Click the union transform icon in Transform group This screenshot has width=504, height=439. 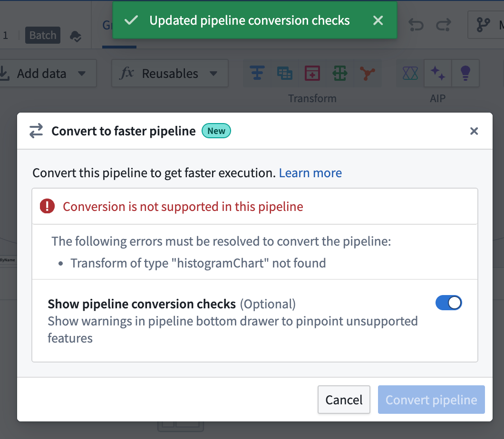pyautogui.click(x=339, y=73)
